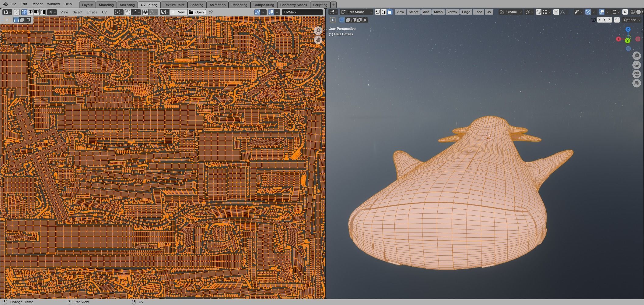Open the 3D viewport editor type dropdown

point(334,12)
